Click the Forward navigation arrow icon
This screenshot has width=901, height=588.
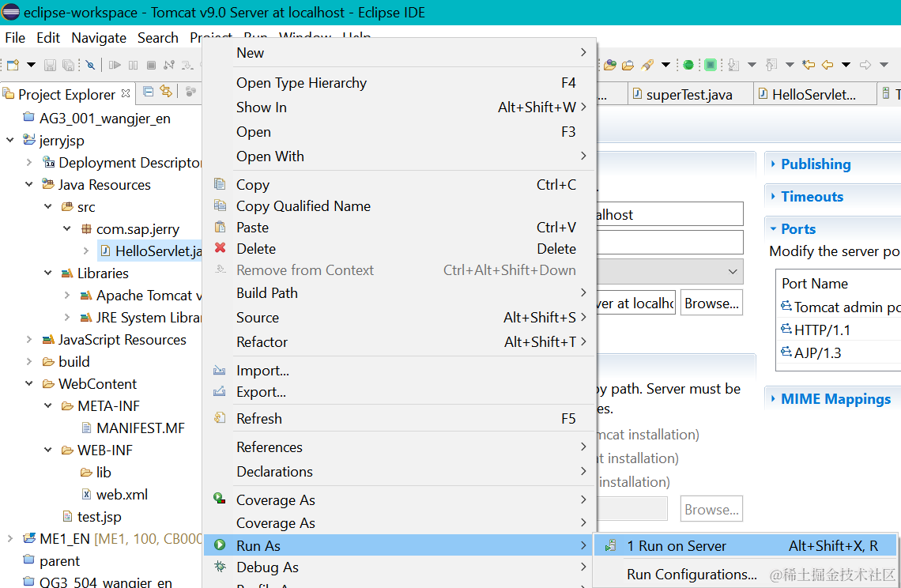(865, 65)
